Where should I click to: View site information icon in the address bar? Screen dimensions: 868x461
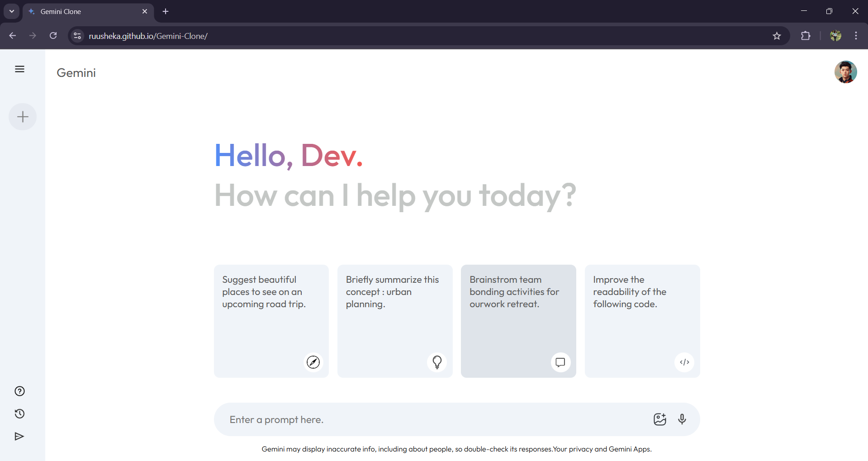(77, 36)
